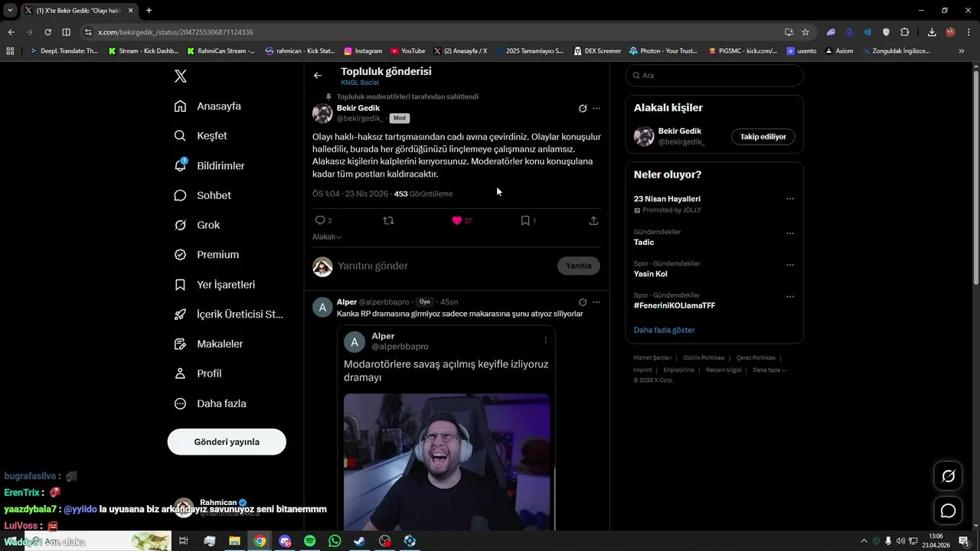Click the Ara search field
980x551 pixels.
(714, 75)
